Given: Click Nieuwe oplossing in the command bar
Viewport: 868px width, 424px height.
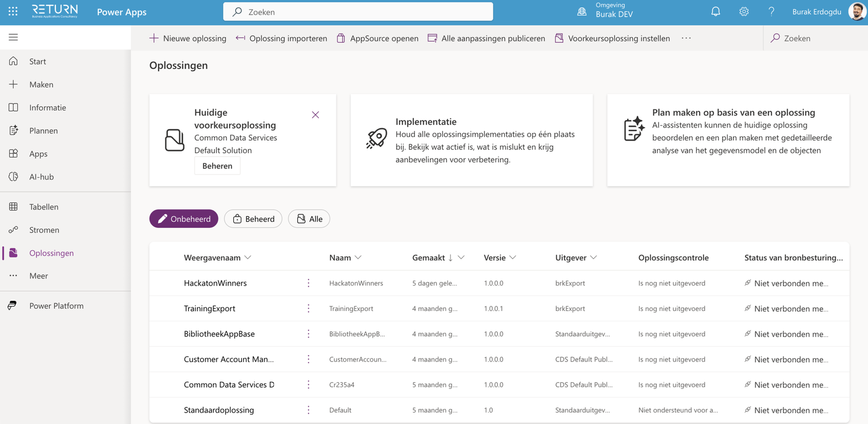Looking at the screenshot, I should (188, 38).
